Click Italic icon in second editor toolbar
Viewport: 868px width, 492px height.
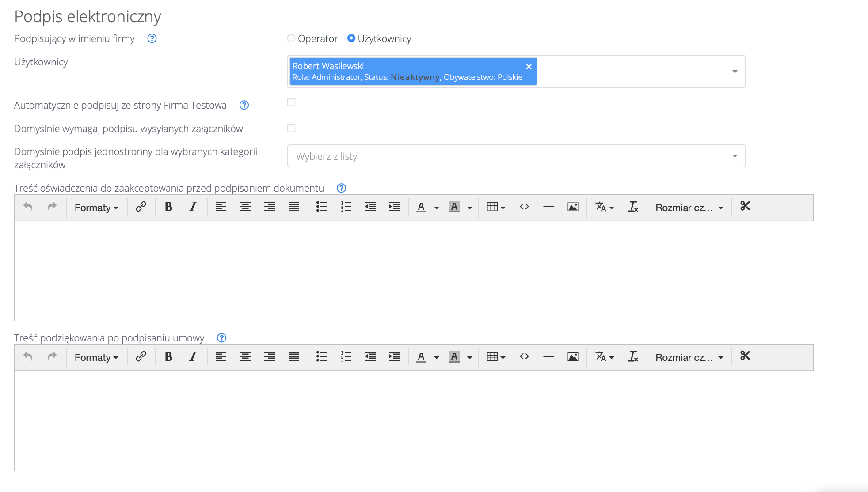click(193, 357)
